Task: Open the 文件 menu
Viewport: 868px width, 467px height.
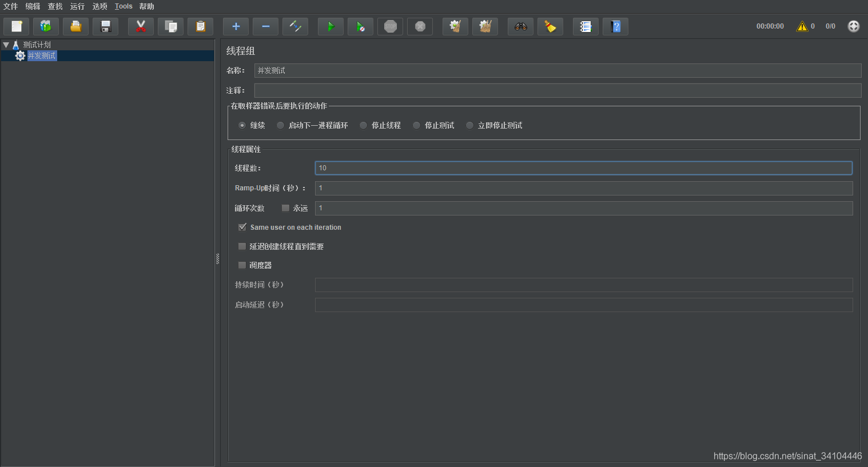Action: click(10, 6)
